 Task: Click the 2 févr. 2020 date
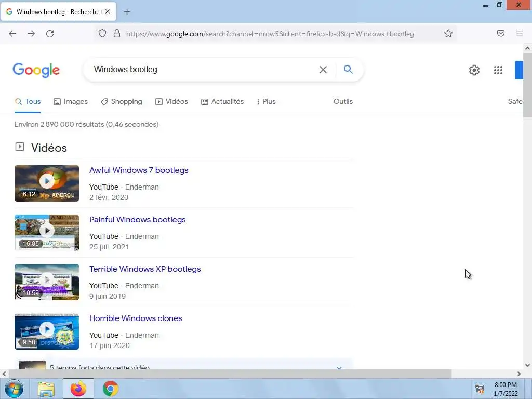click(109, 197)
